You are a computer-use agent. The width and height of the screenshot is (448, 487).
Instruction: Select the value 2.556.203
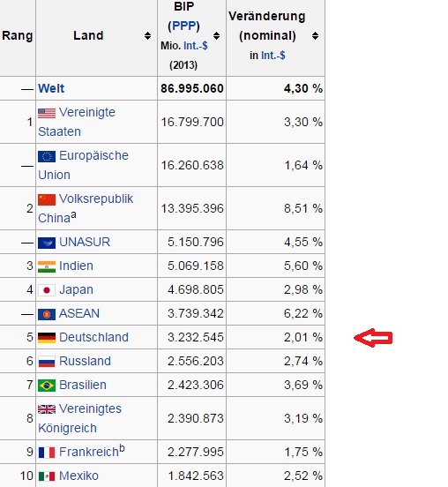click(196, 361)
